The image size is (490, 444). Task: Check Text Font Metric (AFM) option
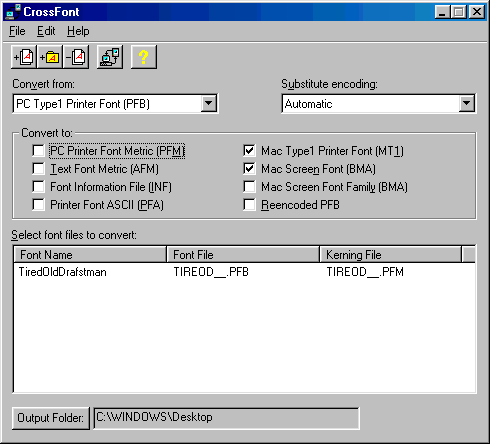click(39, 169)
